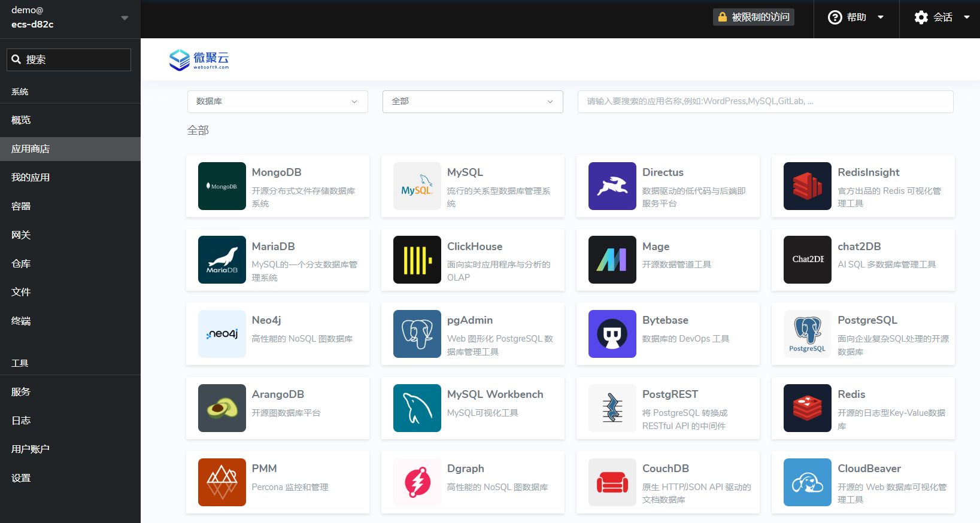Click the CloudBeaver blue cloud icon
Viewport: 980px width, 523px height.
click(x=807, y=482)
